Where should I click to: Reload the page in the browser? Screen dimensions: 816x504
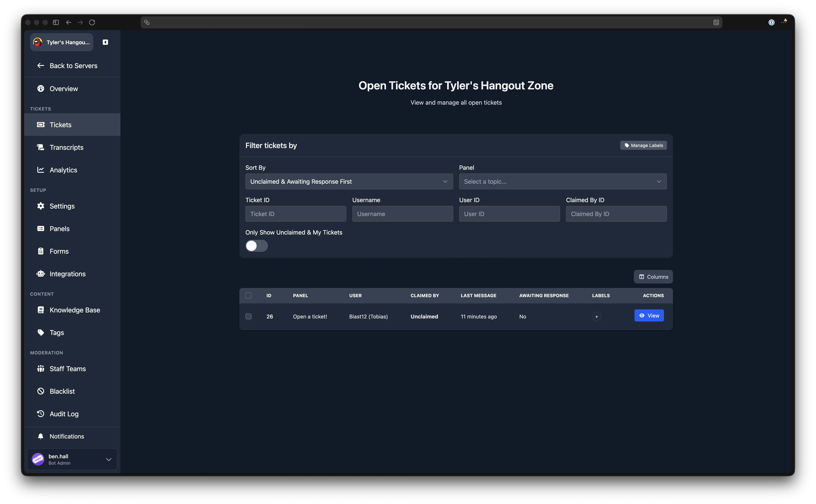pyautogui.click(x=92, y=22)
